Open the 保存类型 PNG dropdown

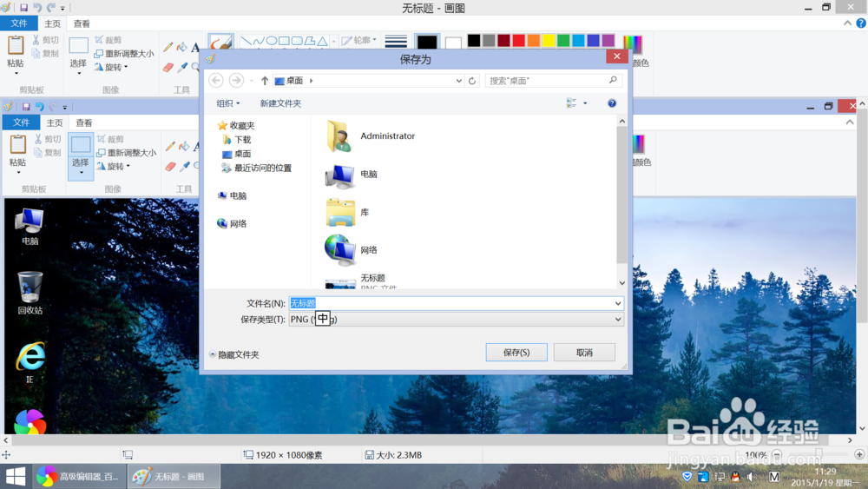[x=457, y=320]
